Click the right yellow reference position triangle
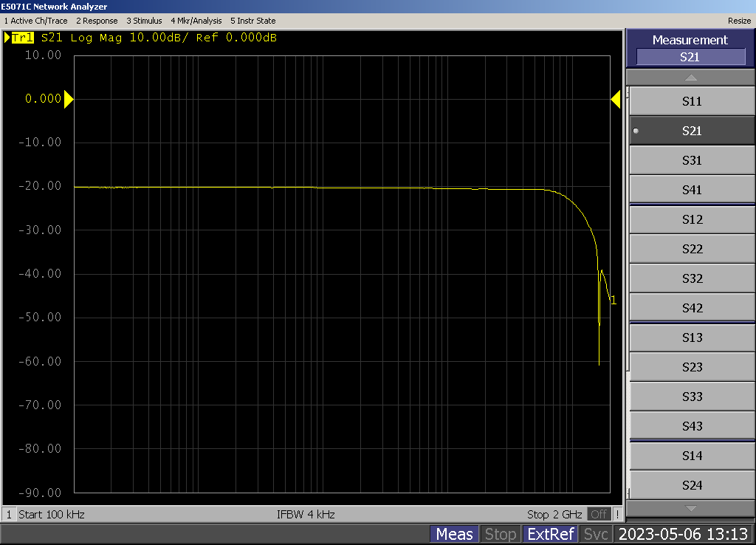This screenshot has height=545, width=756. (x=615, y=99)
